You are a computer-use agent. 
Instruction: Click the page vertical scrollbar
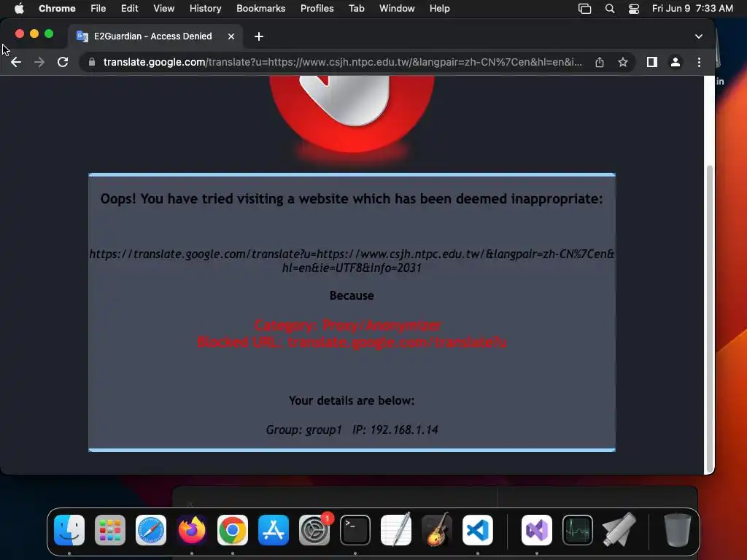709,319
